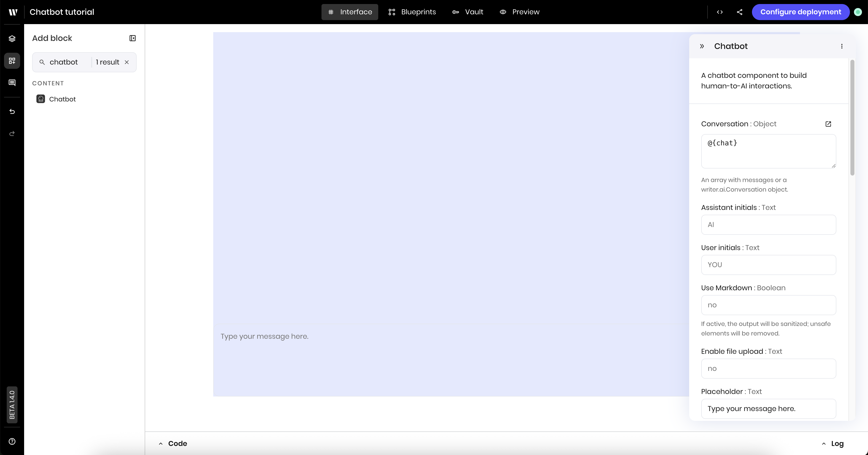Select the Add block sidebar icon
Screen dimensions: 868x455
(x=12, y=61)
